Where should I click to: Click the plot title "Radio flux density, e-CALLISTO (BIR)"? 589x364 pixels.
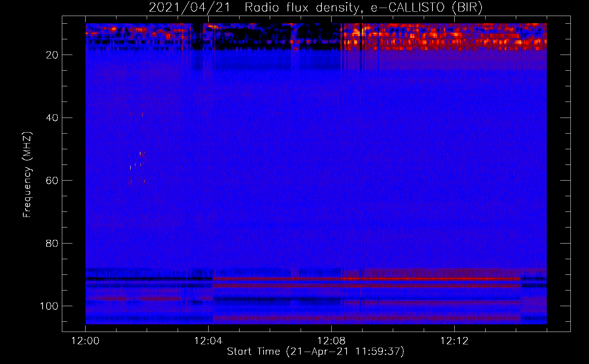(363, 7)
